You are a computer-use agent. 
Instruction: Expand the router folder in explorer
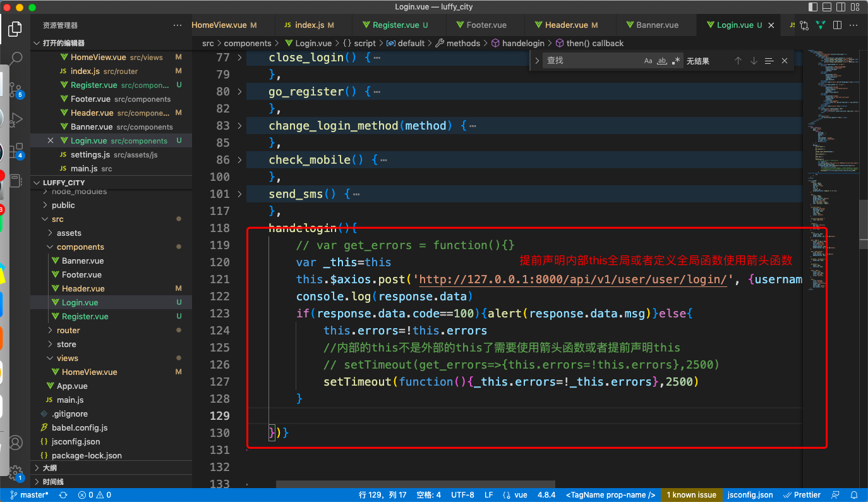point(68,330)
